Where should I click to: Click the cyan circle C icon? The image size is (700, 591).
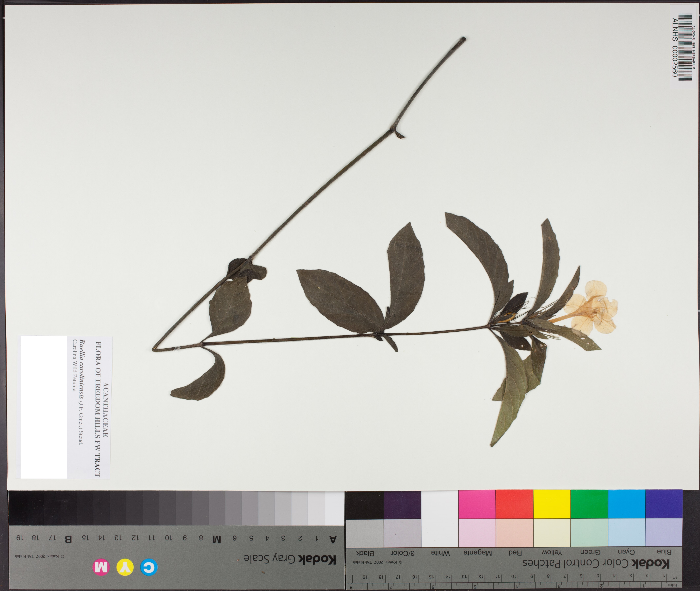149,567
